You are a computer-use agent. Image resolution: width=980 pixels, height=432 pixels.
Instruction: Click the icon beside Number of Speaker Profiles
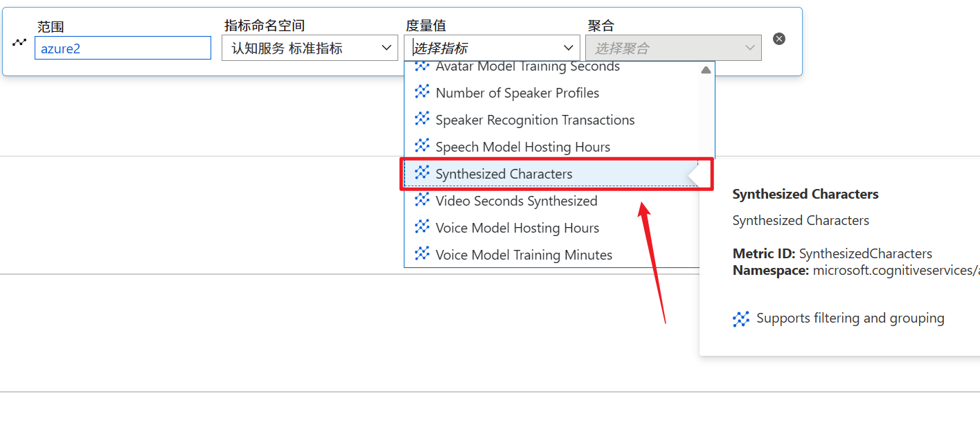pyautogui.click(x=422, y=92)
